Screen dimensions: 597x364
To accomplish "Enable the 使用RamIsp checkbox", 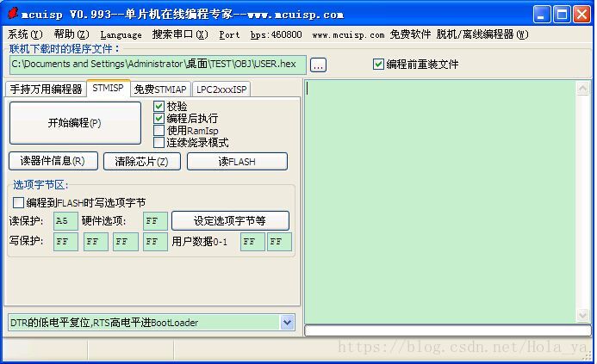I will (159, 131).
